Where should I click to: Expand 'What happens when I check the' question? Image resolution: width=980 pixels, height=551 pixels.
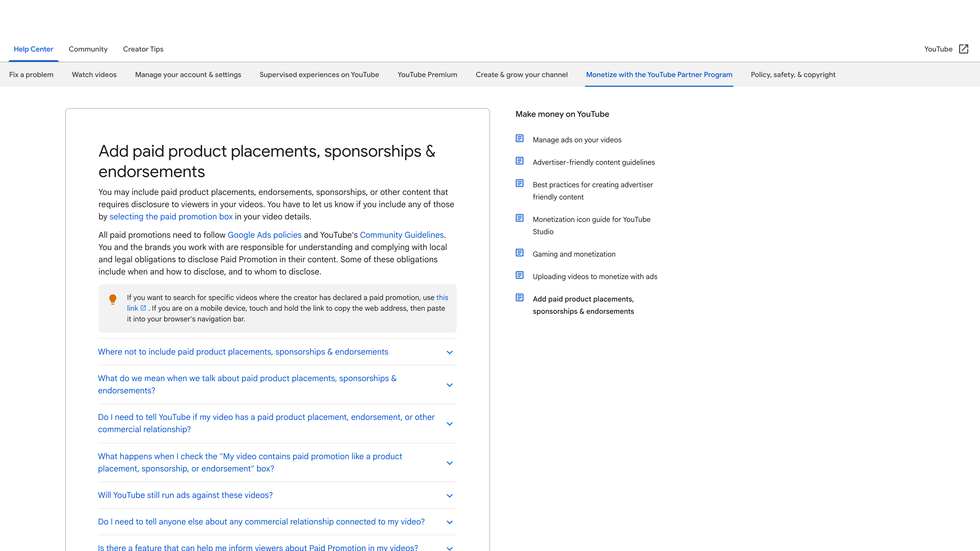point(449,463)
